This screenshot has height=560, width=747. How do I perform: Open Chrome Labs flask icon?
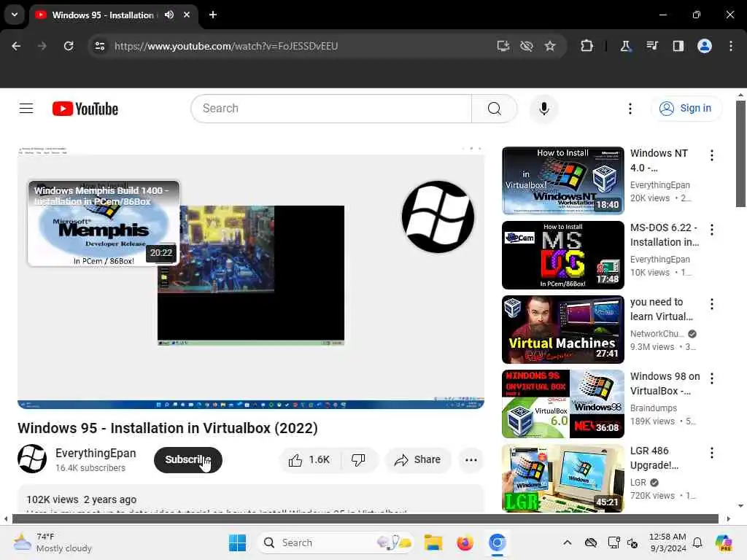click(x=625, y=46)
